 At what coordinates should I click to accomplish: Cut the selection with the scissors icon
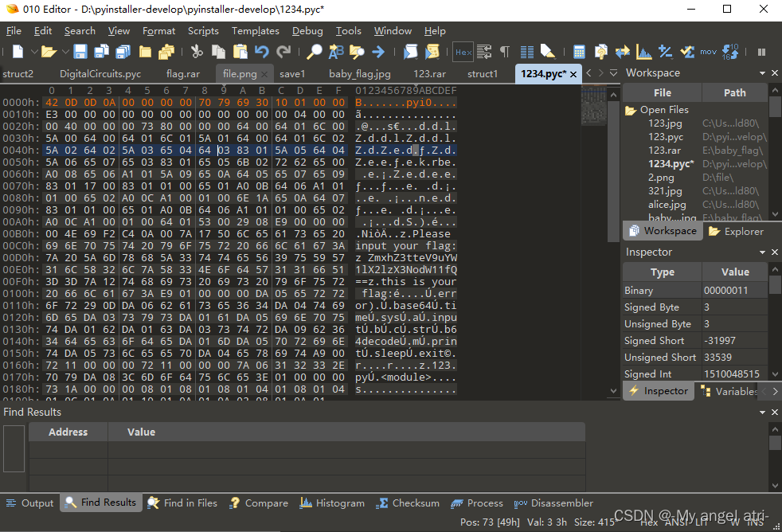click(x=197, y=51)
